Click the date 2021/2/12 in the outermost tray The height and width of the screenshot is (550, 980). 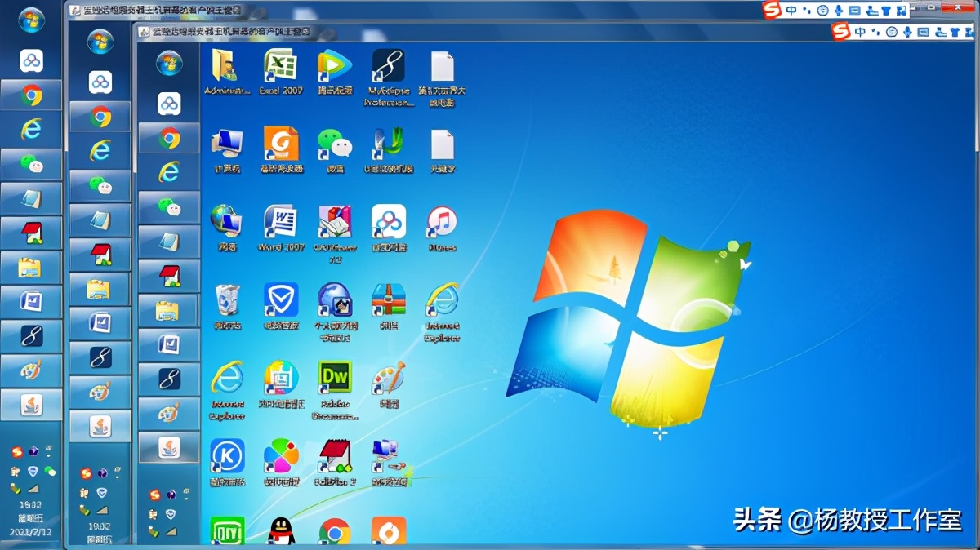[x=30, y=532]
